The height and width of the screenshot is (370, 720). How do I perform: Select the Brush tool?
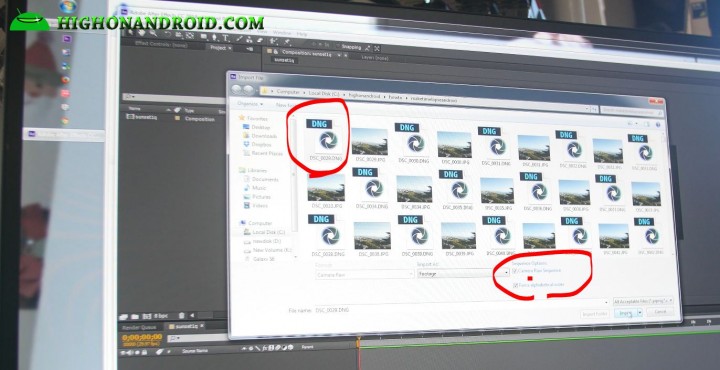239,38
